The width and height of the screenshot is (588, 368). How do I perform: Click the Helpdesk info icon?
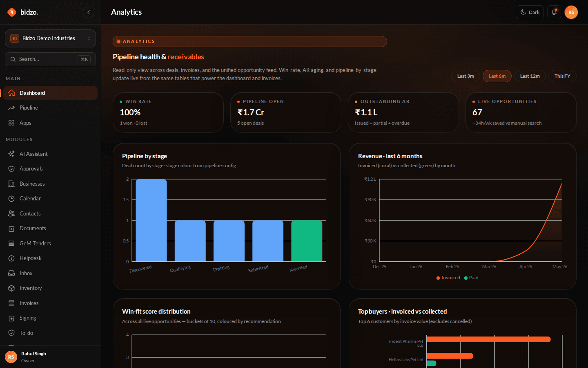[11, 258]
